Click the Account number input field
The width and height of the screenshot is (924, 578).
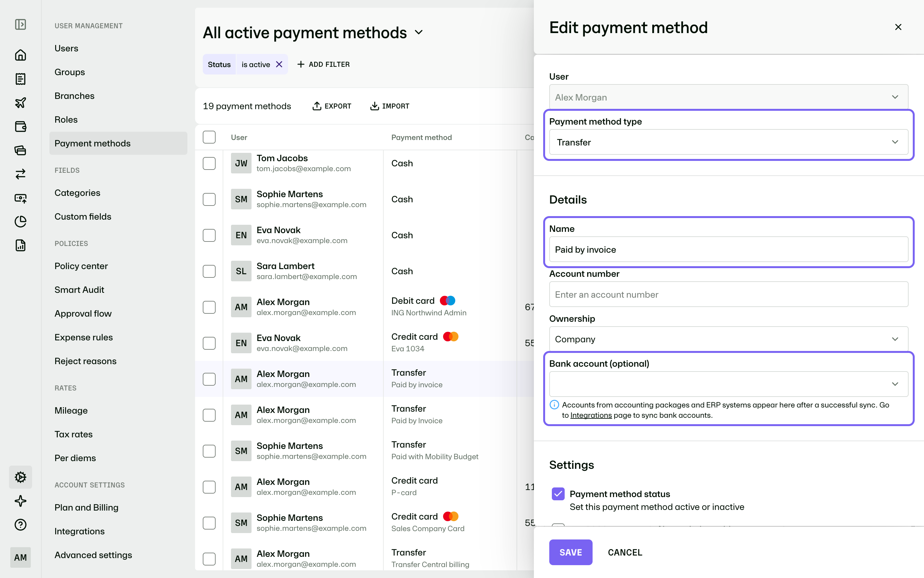pyautogui.click(x=729, y=294)
